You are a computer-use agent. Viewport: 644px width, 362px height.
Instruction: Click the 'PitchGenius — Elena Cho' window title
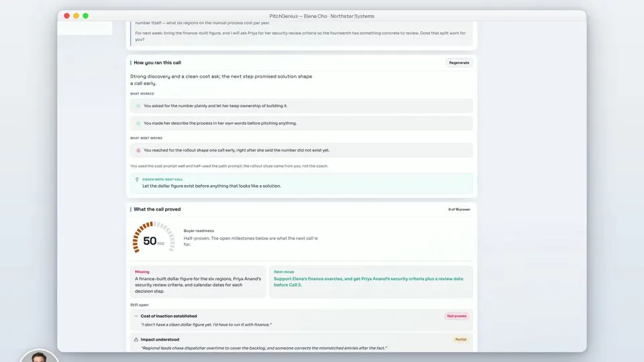(x=321, y=16)
